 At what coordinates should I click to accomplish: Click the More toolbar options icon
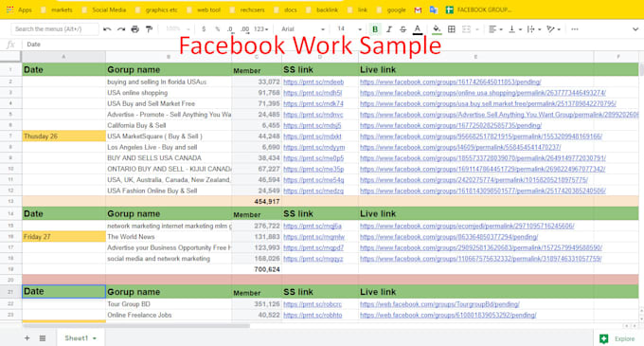pos(575,29)
